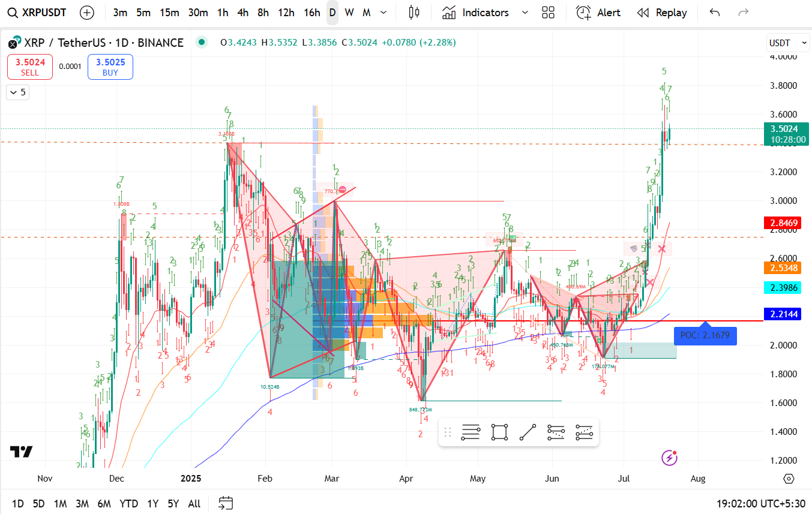Set chart to the 8h interval
Viewport: 812px width, 514px height.
click(x=263, y=13)
